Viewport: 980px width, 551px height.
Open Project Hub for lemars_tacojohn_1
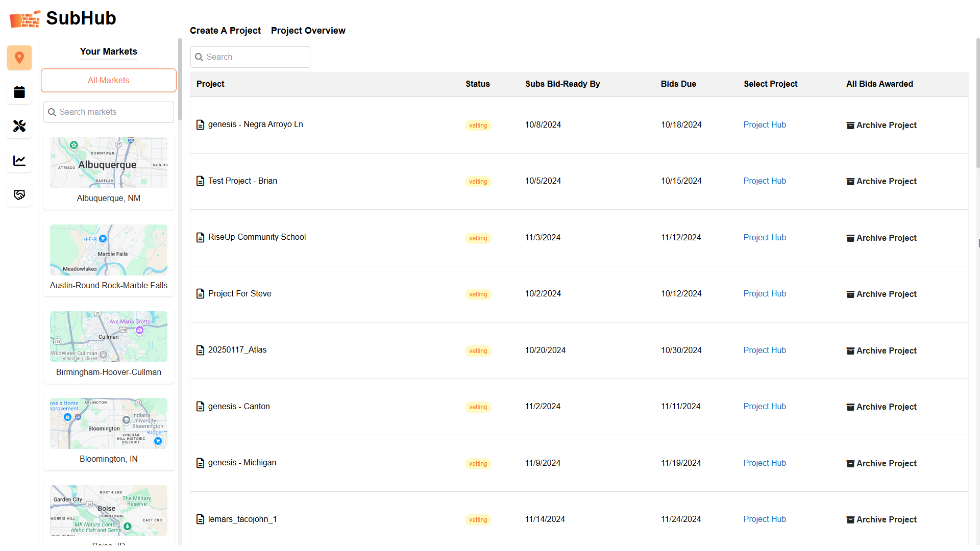[765, 519]
